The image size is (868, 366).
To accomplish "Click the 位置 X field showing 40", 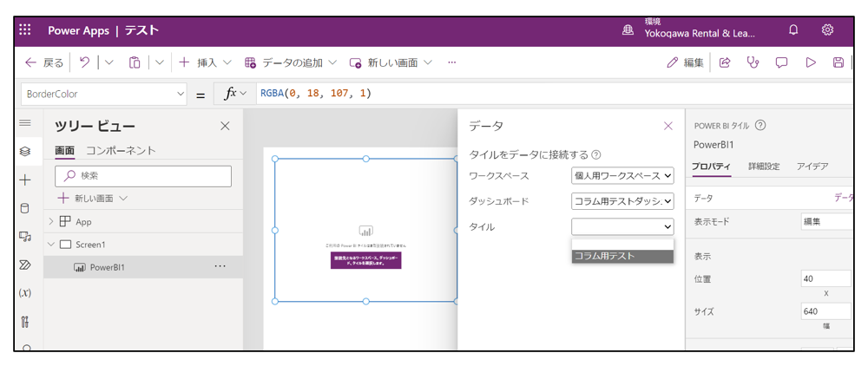I will click(826, 278).
